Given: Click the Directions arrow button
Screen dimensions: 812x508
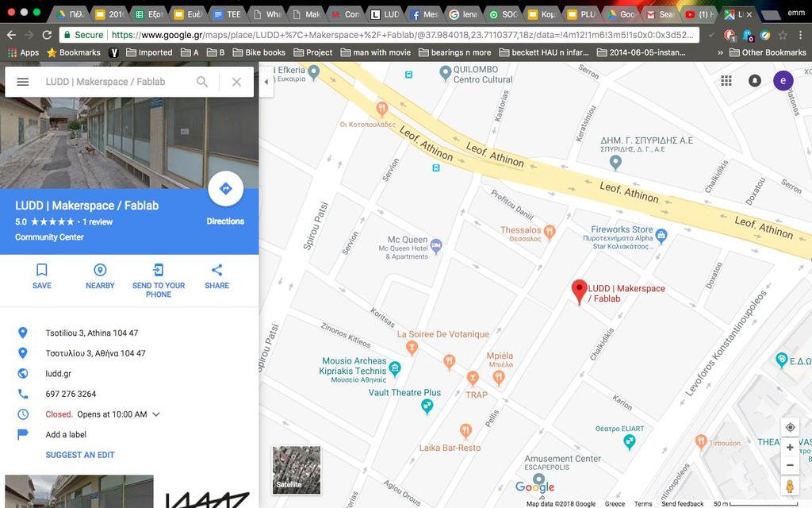Looking at the screenshot, I should click(x=226, y=189).
